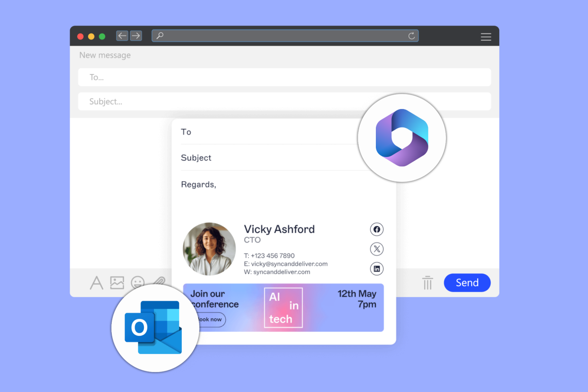Click the browser back arrow button
Viewport: 588px width, 392px height.
[x=122, y=36]
